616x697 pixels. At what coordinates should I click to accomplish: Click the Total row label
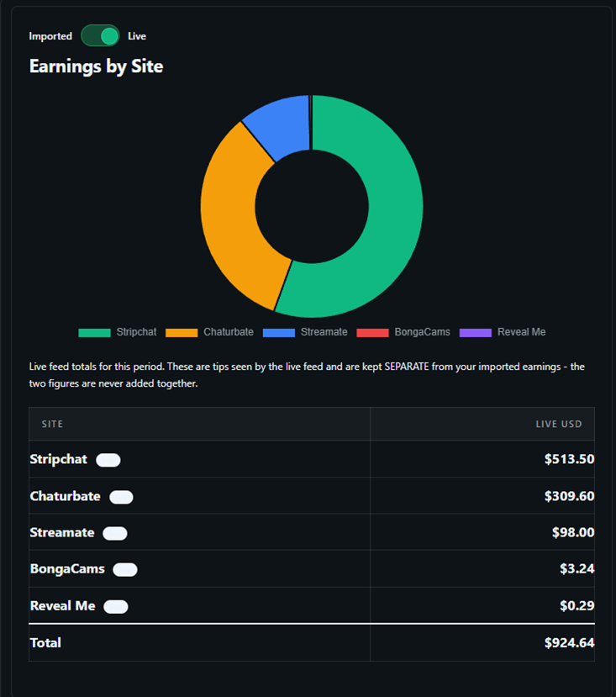(45, 642)
